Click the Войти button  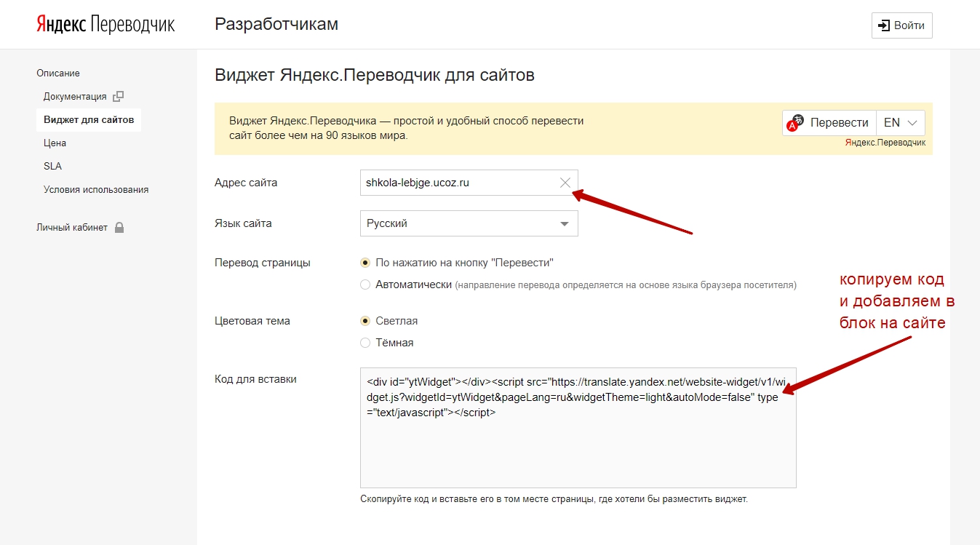click(x=902, y=25)
